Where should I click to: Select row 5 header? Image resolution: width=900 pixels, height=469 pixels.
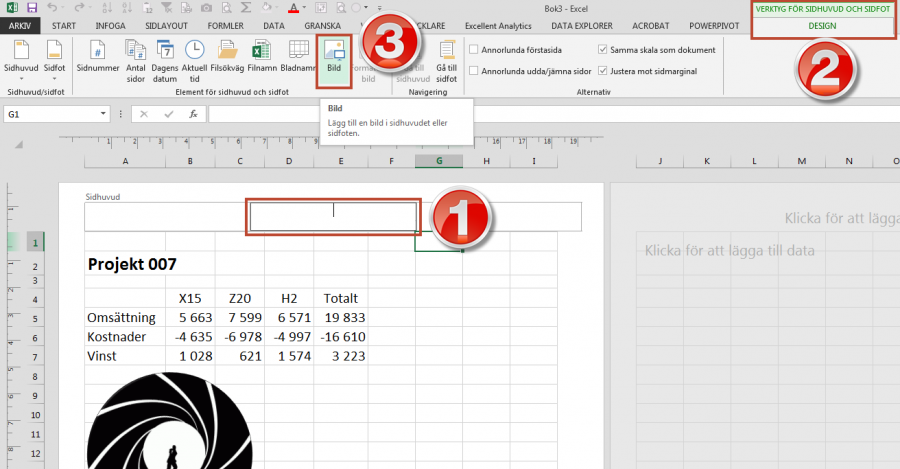[35, 319]
